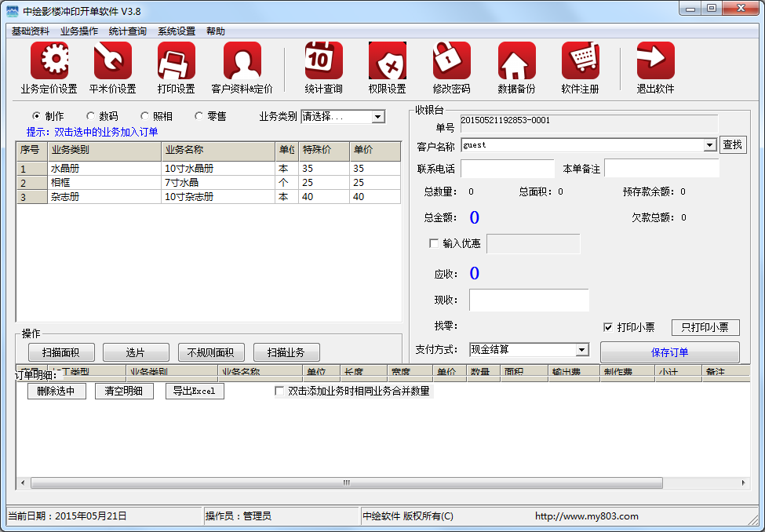
Task: Select the 数码 radio button
Action: (90, 116)
